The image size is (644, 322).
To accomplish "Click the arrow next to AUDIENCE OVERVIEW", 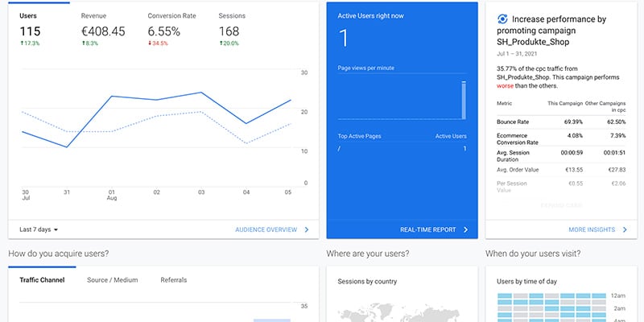I will pyautogui.click(x=307, y=229).
